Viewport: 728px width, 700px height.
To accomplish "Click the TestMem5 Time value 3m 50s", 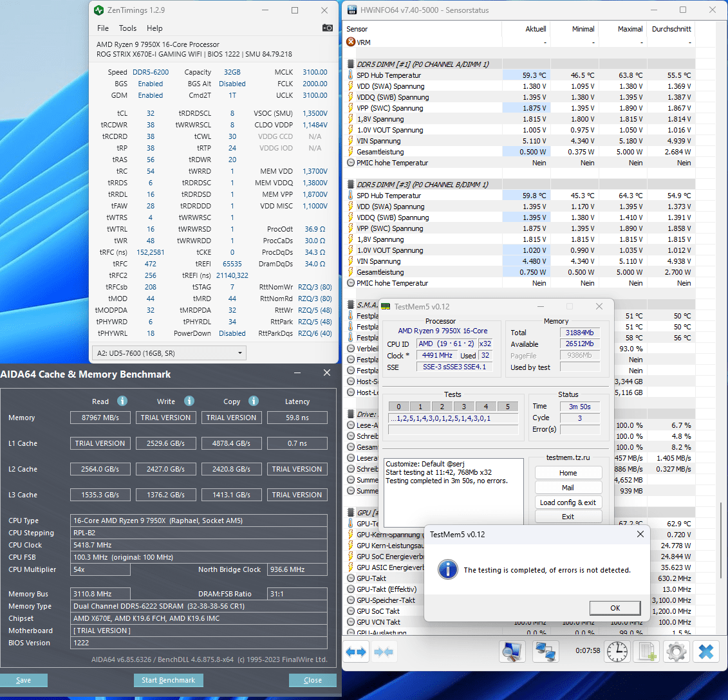I will [580, 407].
